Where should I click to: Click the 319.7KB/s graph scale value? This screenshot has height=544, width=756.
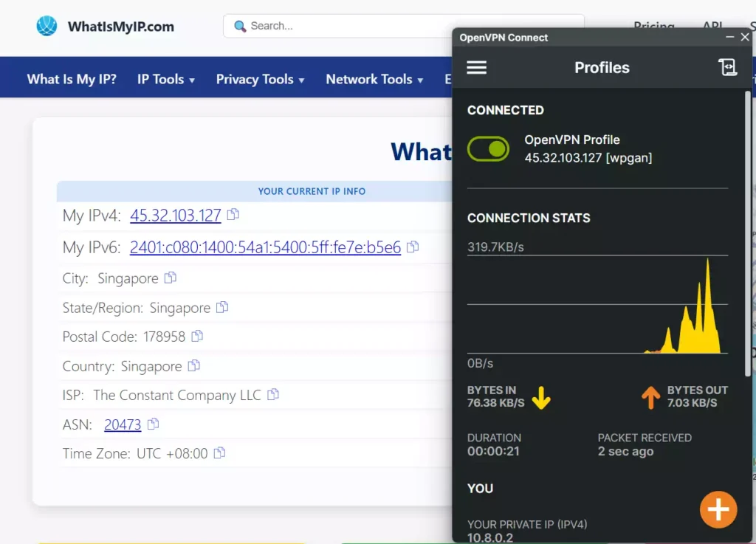495,247
